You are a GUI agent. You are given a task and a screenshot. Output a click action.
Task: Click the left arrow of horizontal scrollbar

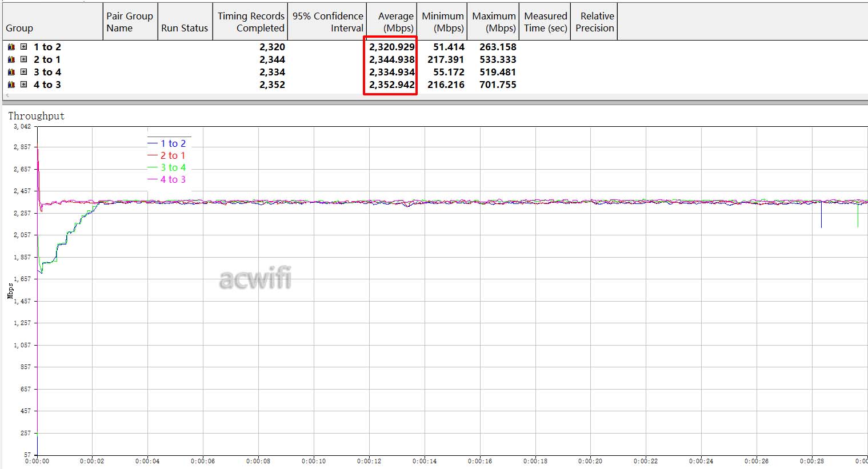7,96
